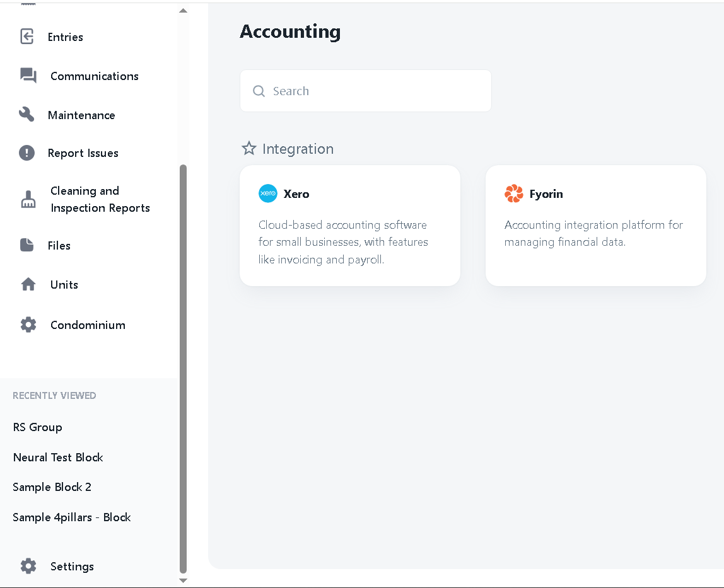This screenshot has width=724, height=588.
Task: Open Settings via the gear icon
Action: (28, 565)
